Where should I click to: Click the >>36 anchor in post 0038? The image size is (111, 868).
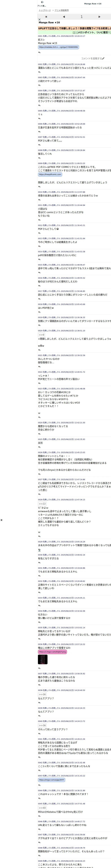(x=42, y=694)
